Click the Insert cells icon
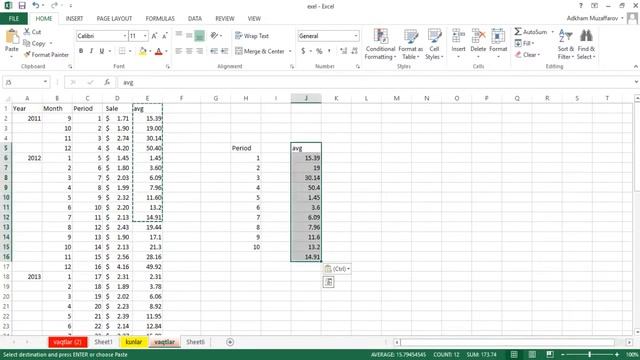 458,36
